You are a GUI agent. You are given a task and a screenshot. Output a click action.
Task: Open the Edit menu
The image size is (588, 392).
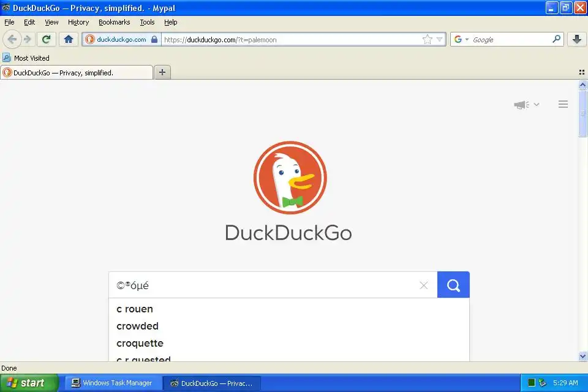pyautogui.click(x=29, y=22)
